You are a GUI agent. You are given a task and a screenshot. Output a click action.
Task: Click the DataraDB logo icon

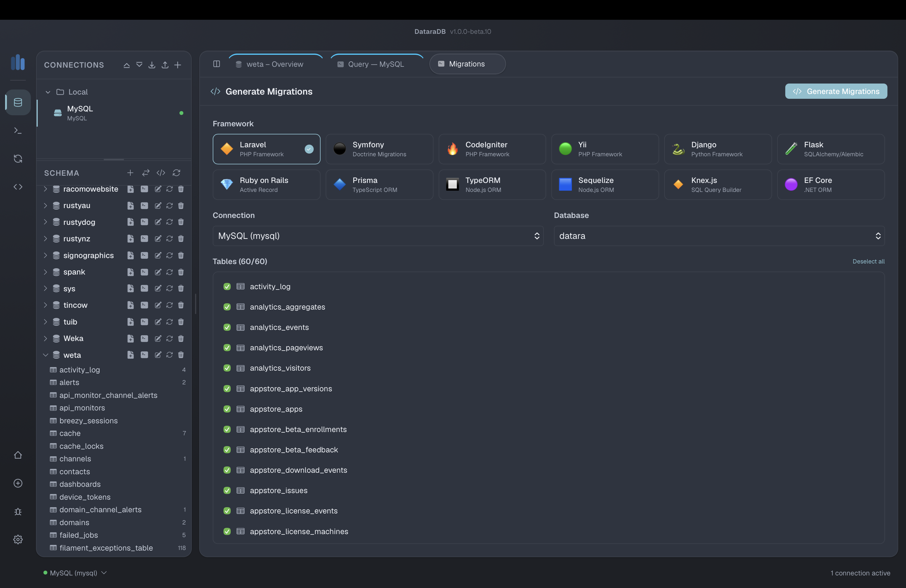point(18,62)
